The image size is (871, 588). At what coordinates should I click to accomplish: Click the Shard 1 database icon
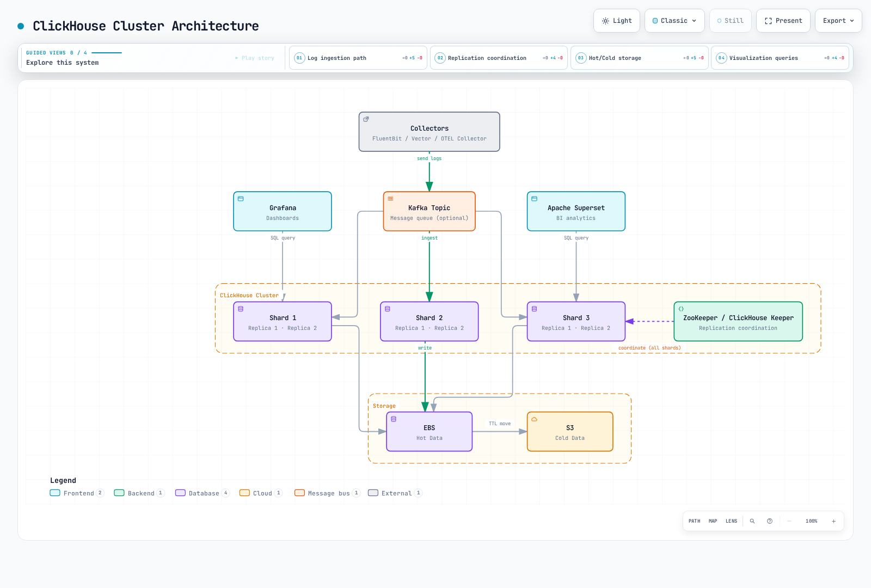tap(241, 309)
